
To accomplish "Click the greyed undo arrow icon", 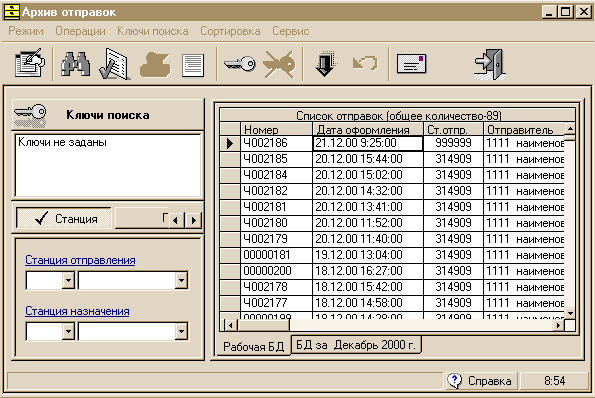I will point(365,63).
